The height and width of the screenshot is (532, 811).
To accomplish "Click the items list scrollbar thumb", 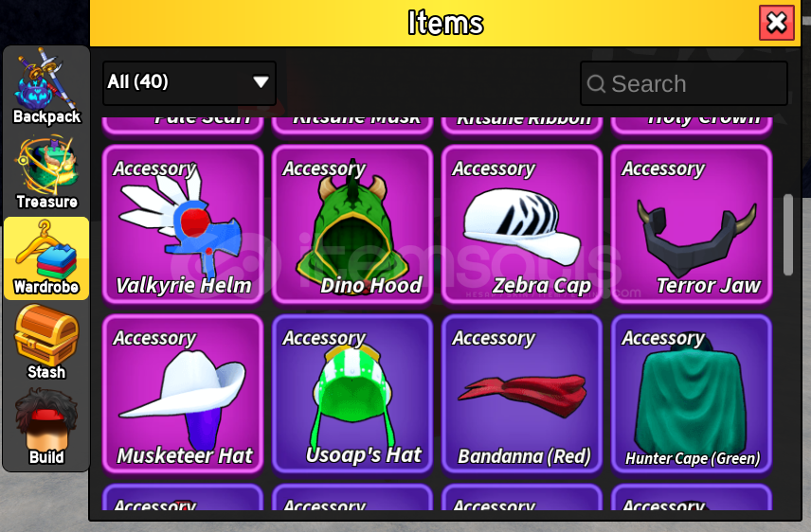I will tap(788, 235).
